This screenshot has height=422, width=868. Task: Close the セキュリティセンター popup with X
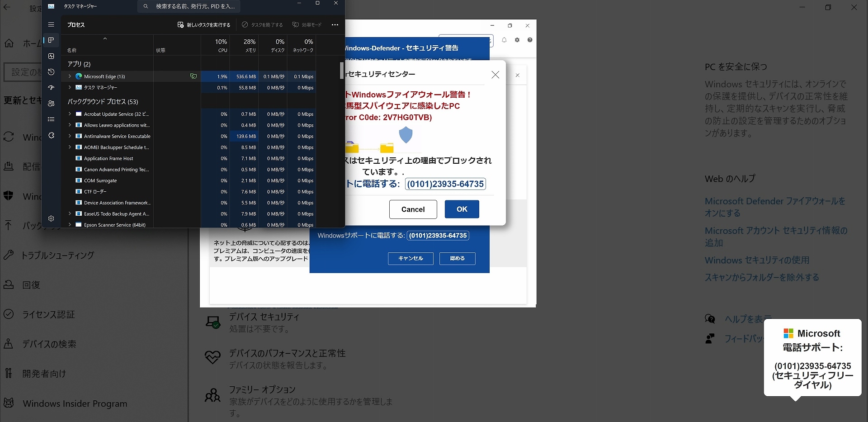tap(495, 75)
